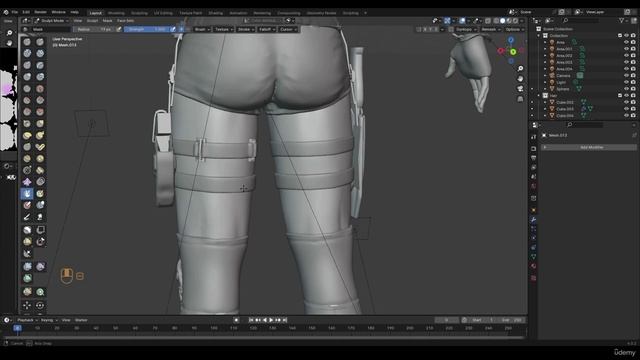Click the green Y axis on navigation gizmo
Viewport: 640px width, 360px height.
pyautogui.click(x=513, y=52)
